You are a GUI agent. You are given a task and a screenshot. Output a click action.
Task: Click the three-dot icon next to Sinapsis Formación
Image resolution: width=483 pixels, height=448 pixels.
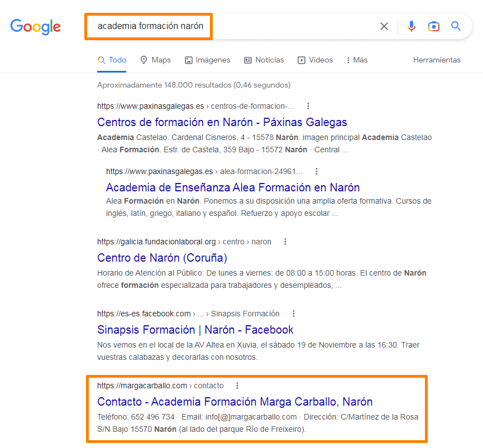click(294, 314)
